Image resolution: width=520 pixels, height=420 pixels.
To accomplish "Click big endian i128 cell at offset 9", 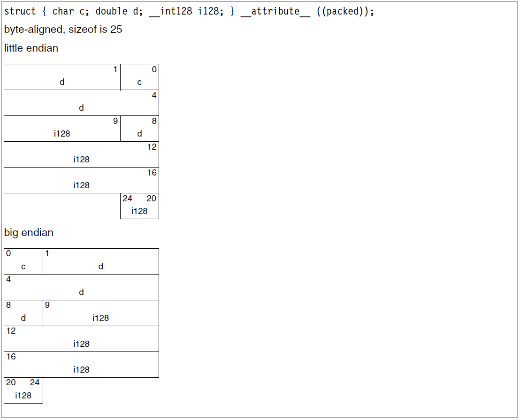I will tap(100, 313).
